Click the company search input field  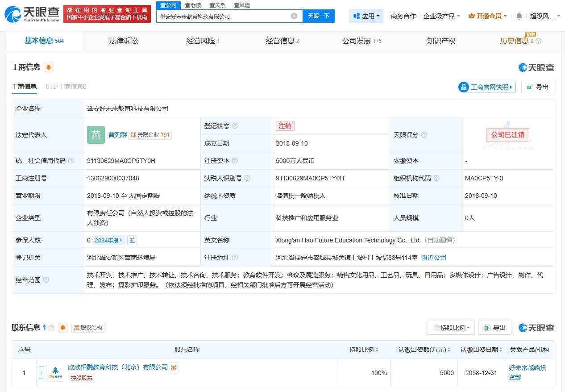coord(223,16)
